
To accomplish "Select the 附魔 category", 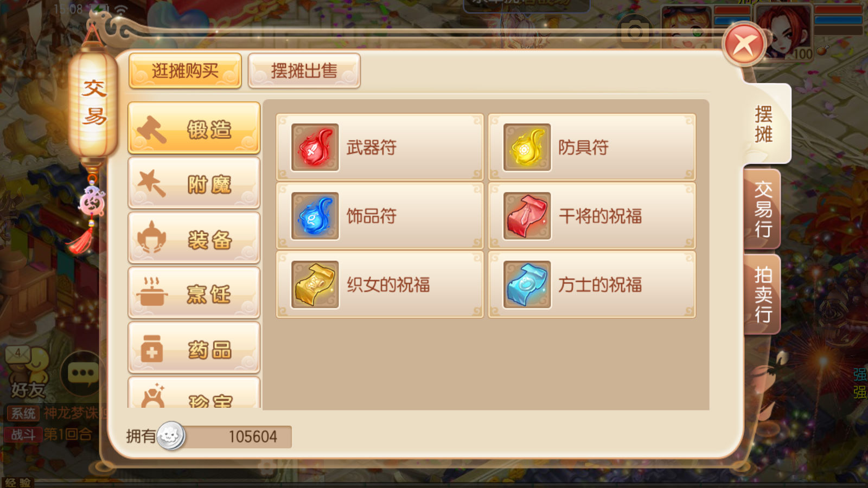I will [x=194, y=183].
